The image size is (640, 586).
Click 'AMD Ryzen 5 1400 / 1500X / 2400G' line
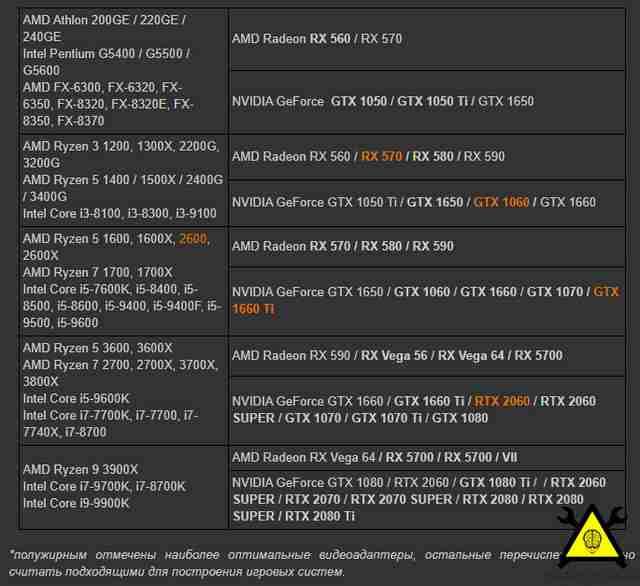click(123, 180)
